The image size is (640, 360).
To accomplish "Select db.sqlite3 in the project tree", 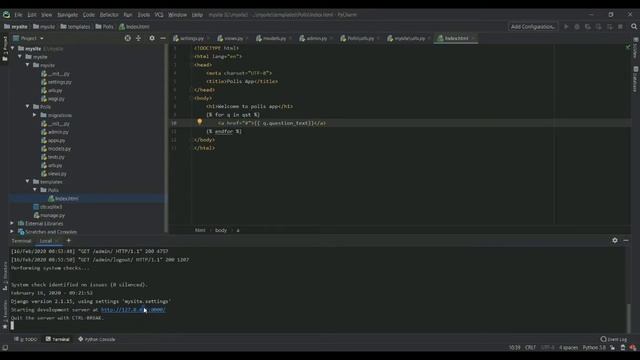I will (51, 207).
